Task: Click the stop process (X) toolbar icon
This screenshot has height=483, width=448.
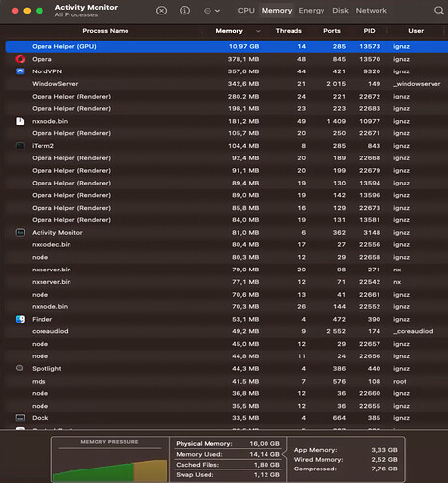Action: 161,11
